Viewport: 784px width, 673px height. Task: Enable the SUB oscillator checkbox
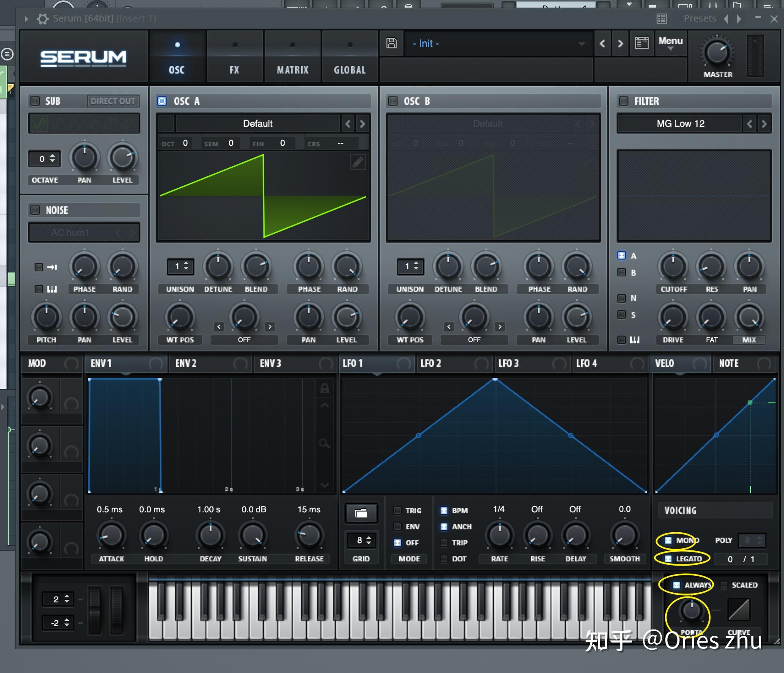click(x=35, y=101)
